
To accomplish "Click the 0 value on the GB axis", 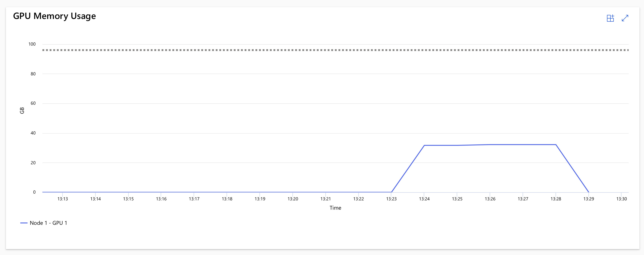I will tap(34, 192).
